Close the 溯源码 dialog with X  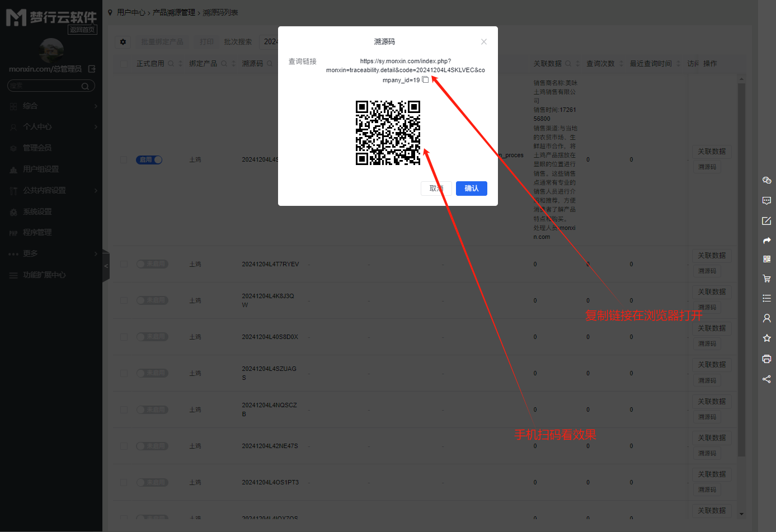[484, 42]
